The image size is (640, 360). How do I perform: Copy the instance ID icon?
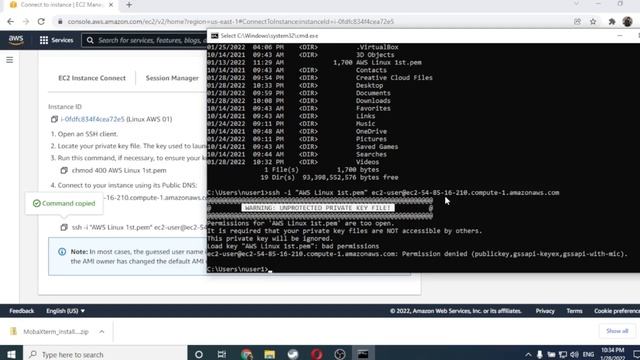(54, 119)
